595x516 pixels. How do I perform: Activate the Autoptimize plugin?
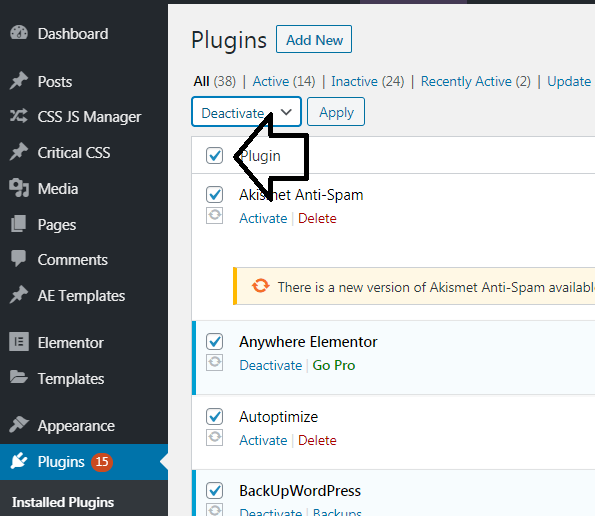[263, 440]
